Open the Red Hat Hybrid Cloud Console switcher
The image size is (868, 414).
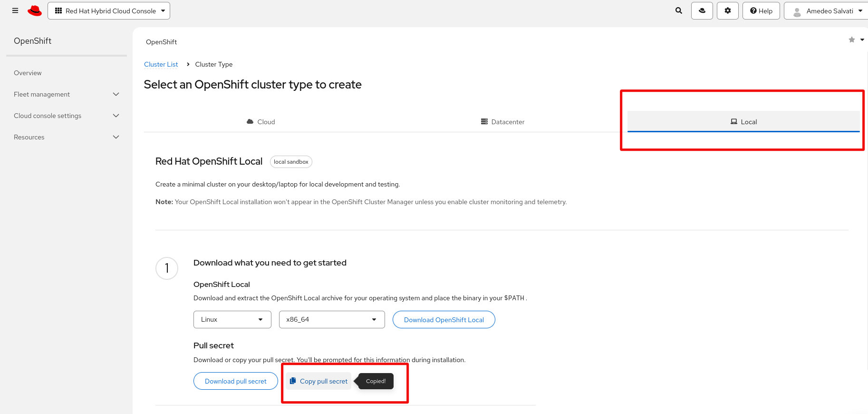click(109, 10)
